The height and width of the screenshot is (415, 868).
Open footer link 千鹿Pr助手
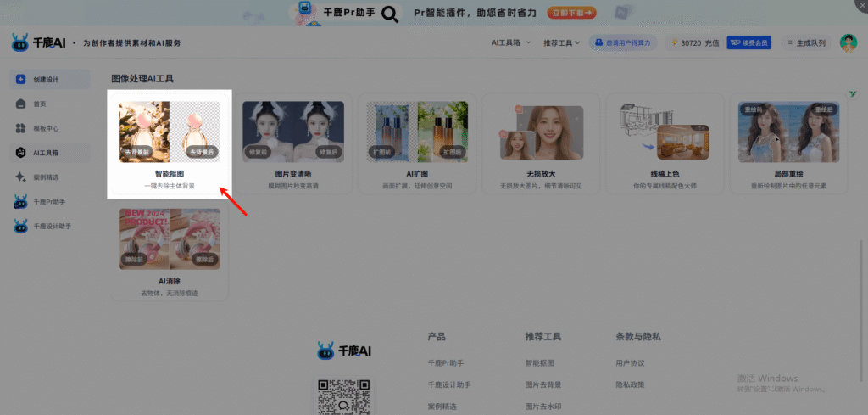(x=446, y=363)
